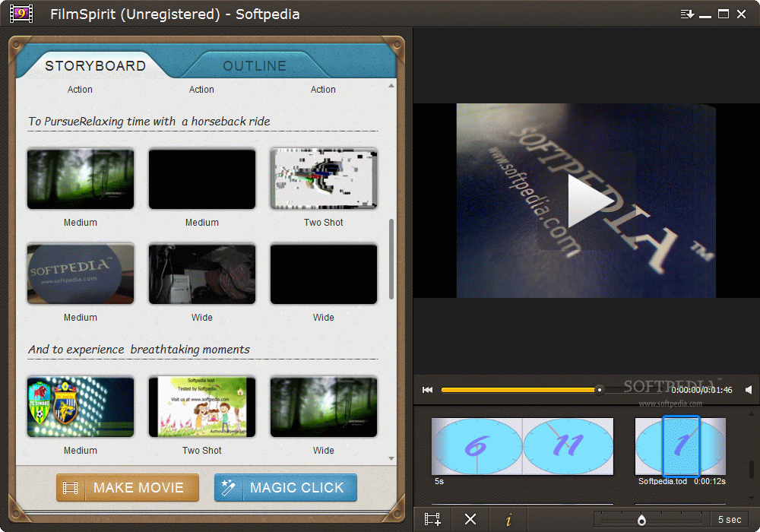
Task: Show clip info with the i icon
Action: click(x=508, y=520)
